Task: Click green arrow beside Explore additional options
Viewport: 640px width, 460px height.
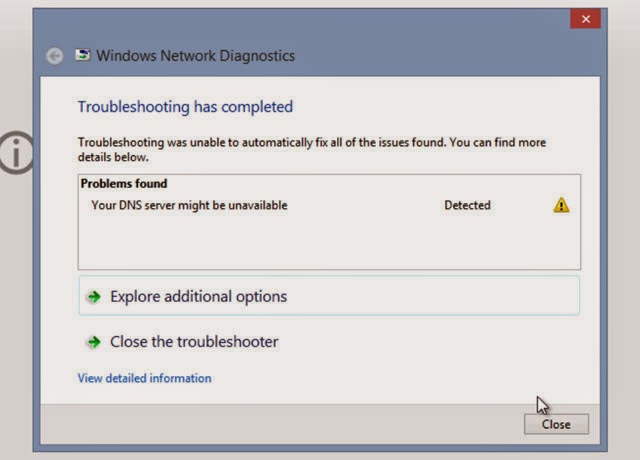Action: point(94,297)
